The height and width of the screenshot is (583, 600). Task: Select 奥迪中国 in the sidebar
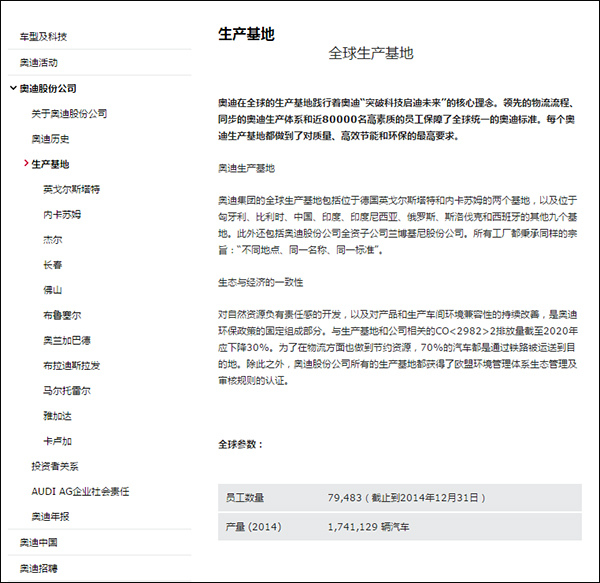38,542
